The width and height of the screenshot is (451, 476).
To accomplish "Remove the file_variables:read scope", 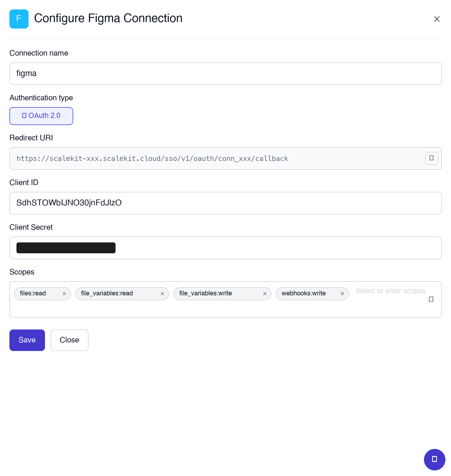I will tap(162, 294).
